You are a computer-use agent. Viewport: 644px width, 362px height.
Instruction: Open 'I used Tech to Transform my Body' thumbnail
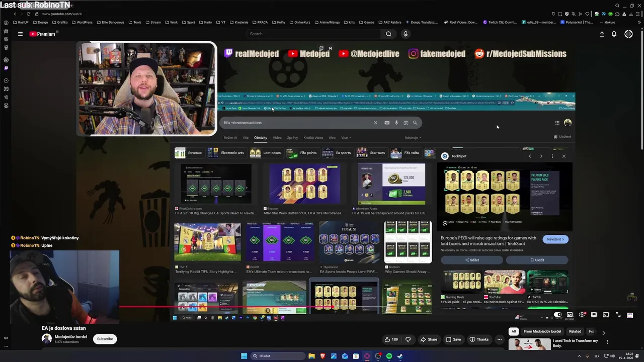click(529, 344)
